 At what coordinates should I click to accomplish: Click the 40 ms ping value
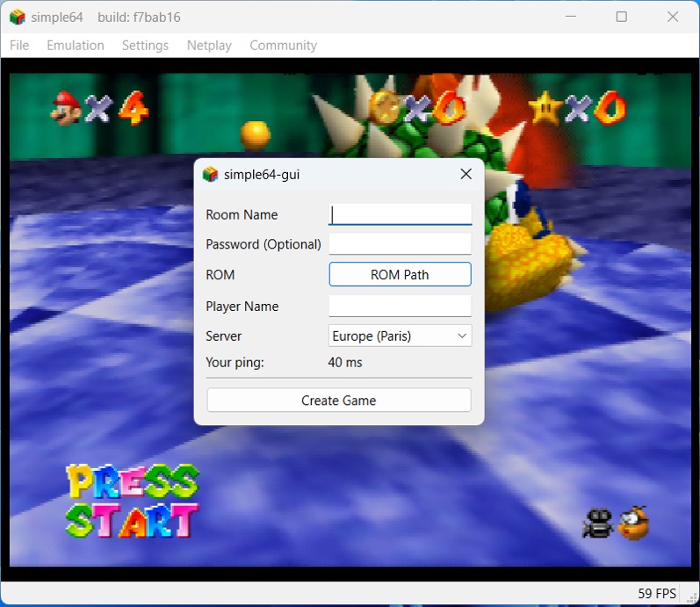point(345,362)
